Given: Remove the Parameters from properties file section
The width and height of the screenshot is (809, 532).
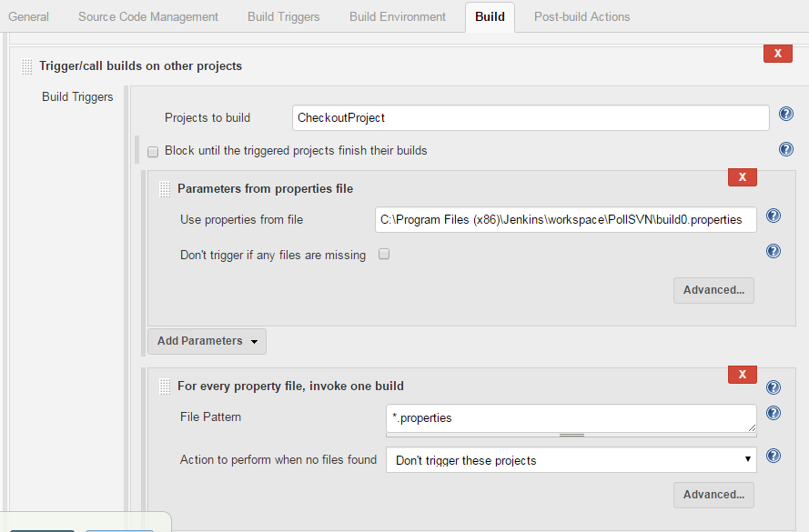Looking at the screenshot, I should pos(742,176).
